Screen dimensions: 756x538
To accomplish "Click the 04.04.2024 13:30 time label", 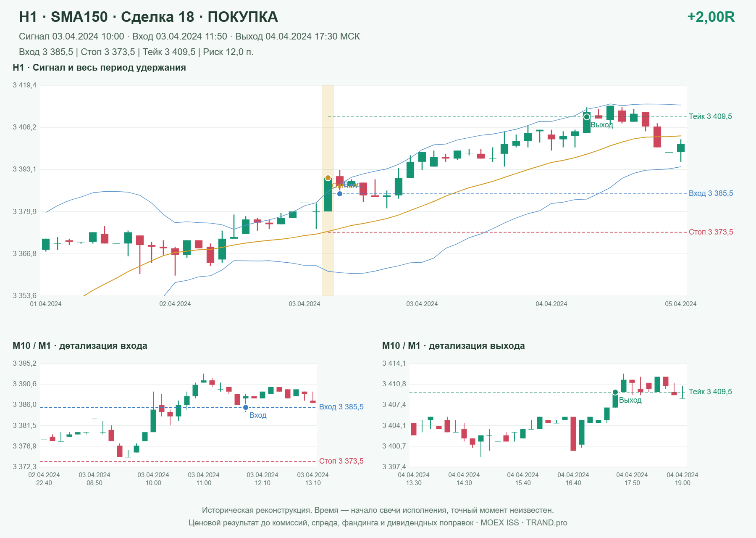I will point(414,479).
